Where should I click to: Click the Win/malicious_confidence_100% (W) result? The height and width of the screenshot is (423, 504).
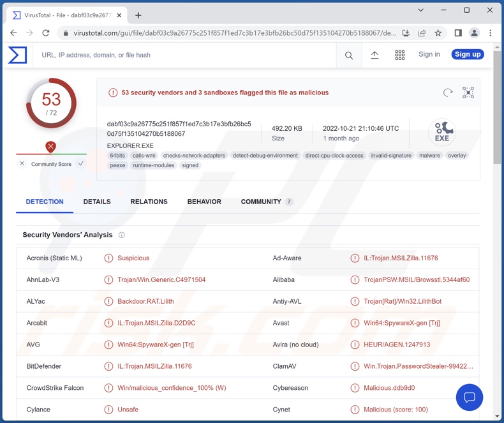click(x=172, y=388)
